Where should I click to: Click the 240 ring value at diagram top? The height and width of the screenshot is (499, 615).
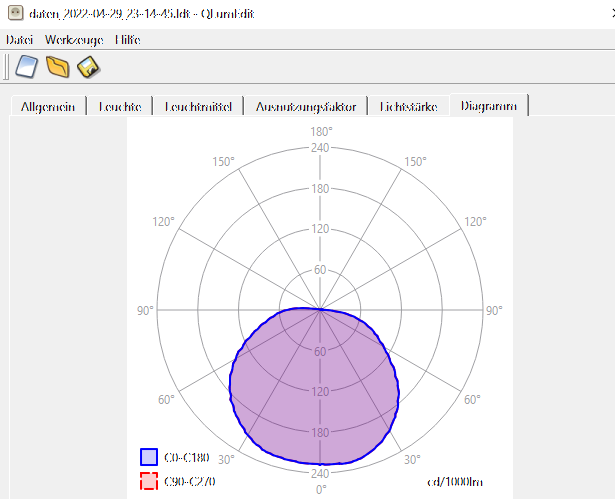click(320, 148)
